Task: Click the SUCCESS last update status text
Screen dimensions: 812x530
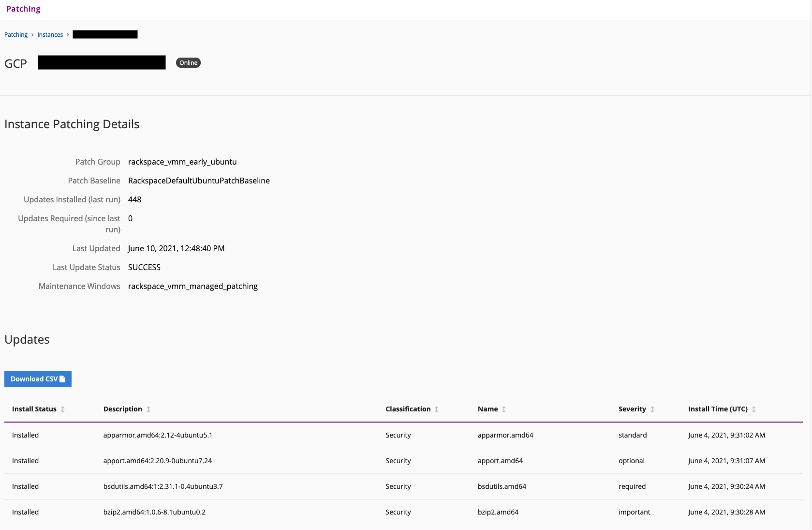Action: click(x=144, y=267)
